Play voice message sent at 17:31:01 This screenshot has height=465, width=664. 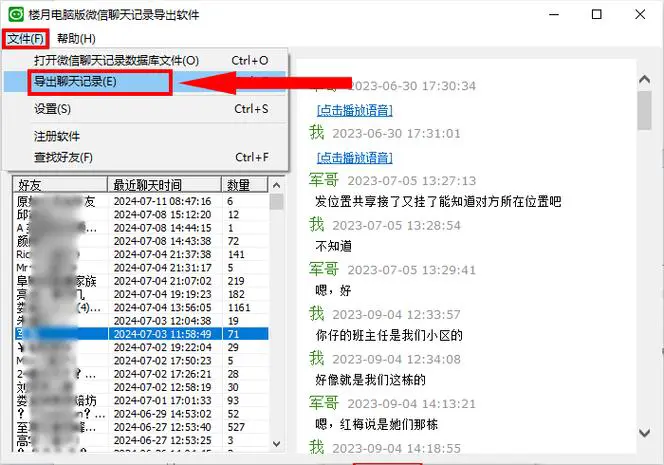tap(354, 158)
